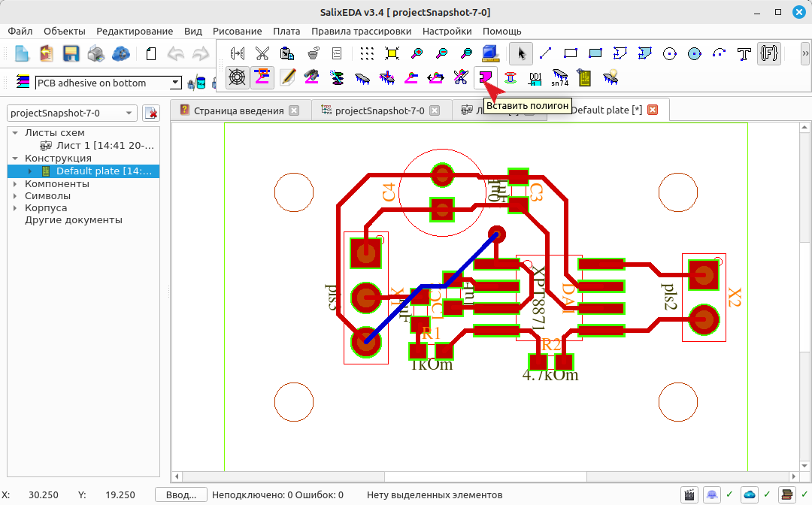Undo the last action
This screenshot has height=505, width=812.
pyautogui.click(x=175, y=54)
